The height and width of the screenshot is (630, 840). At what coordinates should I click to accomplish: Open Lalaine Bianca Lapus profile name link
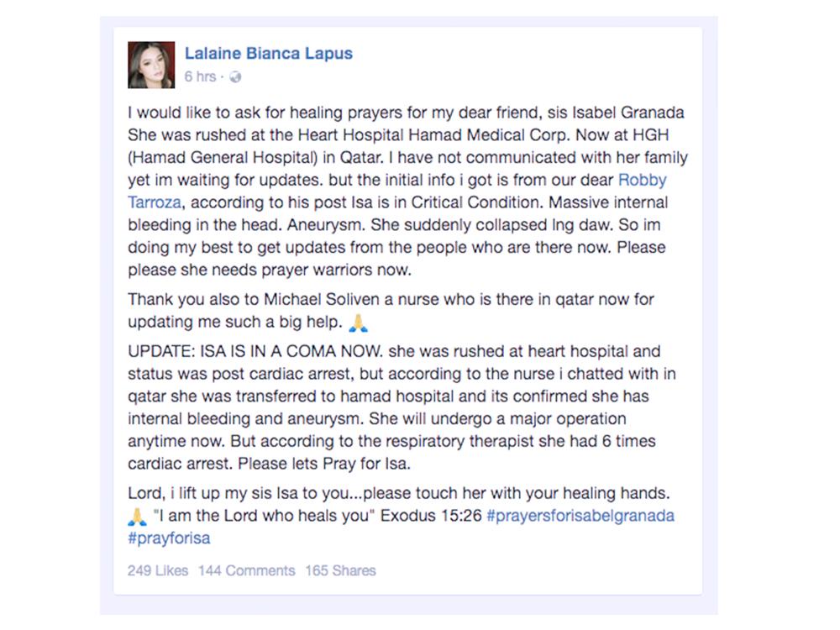click(268, 54)
